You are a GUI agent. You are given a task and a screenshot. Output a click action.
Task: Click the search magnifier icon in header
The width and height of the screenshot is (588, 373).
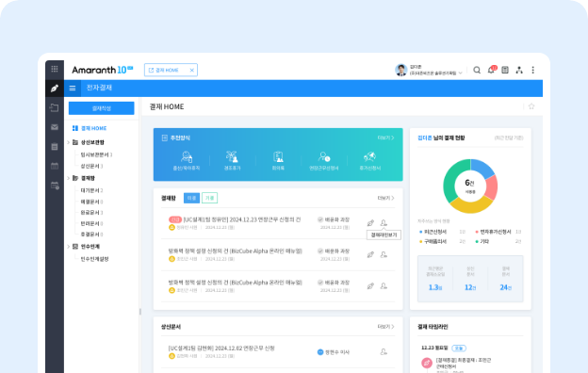(477, 70)
